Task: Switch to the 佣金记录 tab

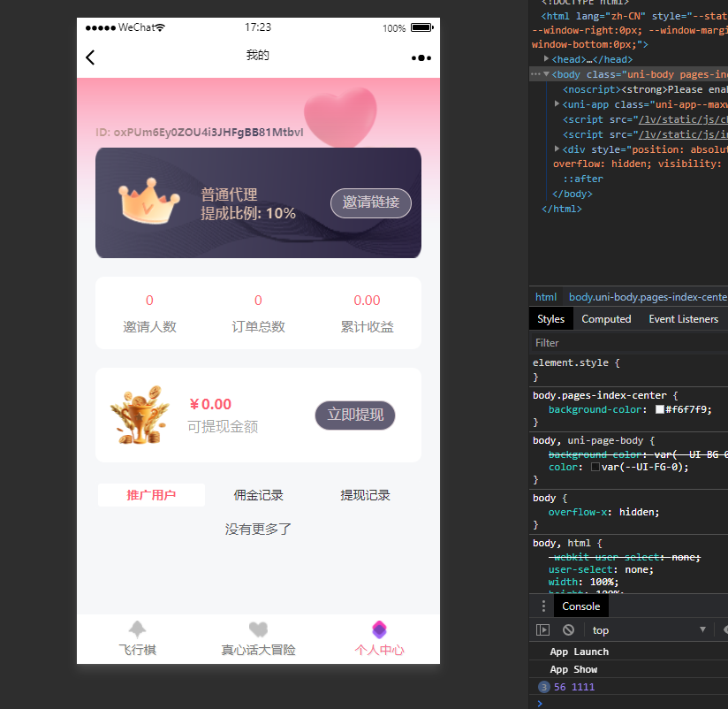Action: tap(257, 494)
